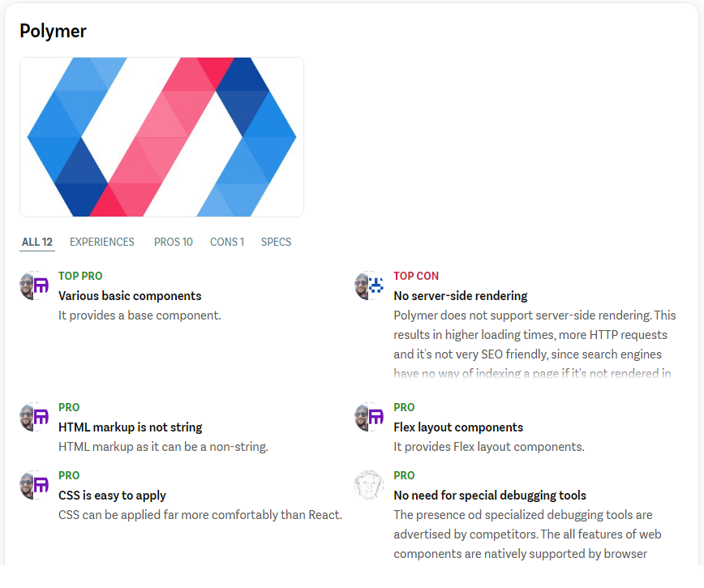Open the Polymer title heading
704x588 pixels.
click(54, 31)
